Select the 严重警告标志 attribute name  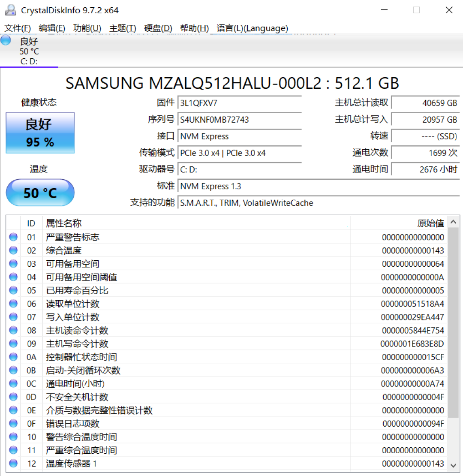coord(72,237)
